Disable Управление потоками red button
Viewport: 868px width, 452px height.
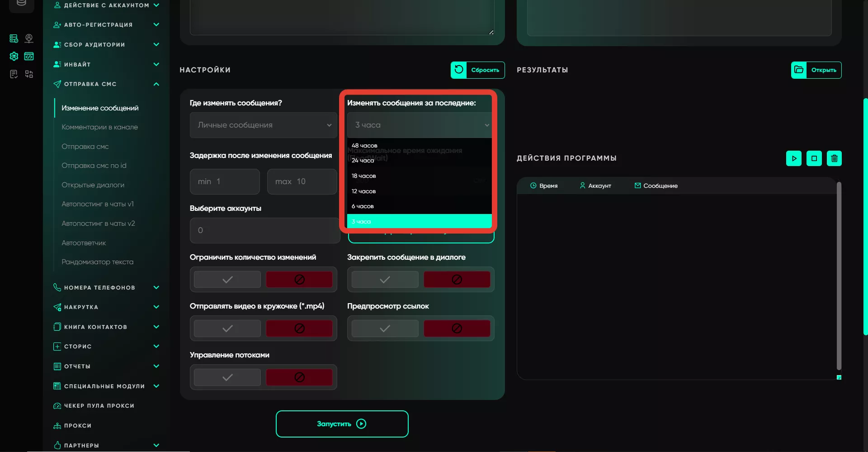[299, 377]
